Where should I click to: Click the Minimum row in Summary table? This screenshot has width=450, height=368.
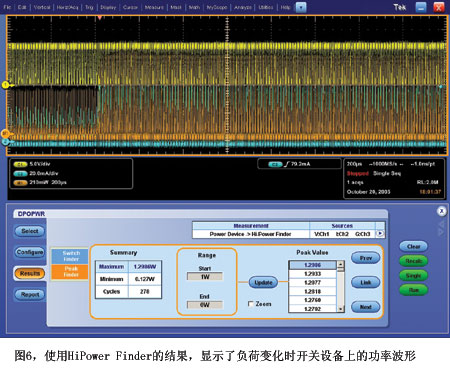pyautogui.click(x=128, y=279)
